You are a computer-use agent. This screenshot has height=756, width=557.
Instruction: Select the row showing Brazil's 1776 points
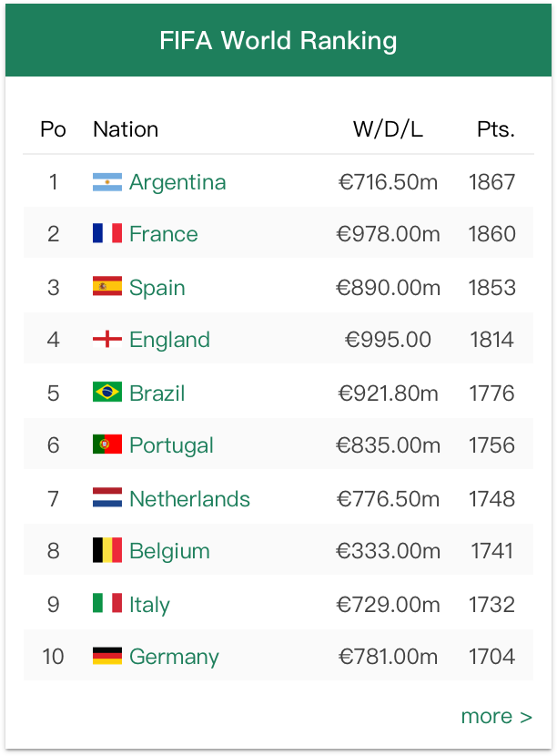click(x=278, y=392)
